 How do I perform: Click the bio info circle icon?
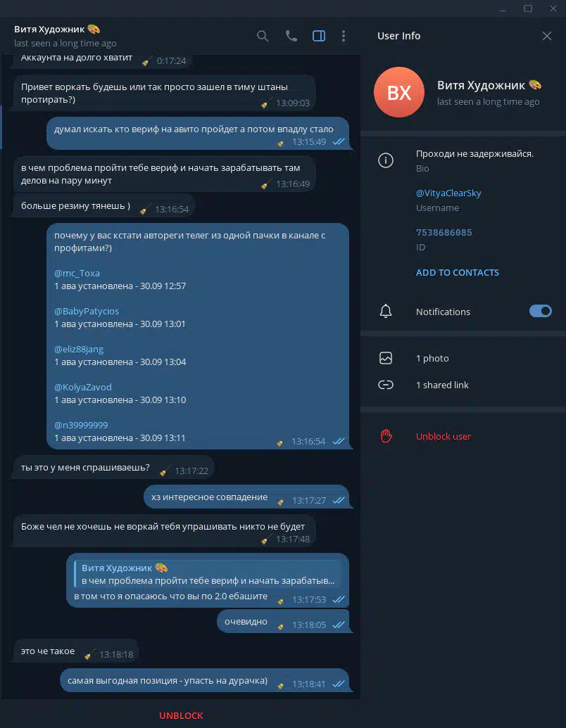click(386, 160)
